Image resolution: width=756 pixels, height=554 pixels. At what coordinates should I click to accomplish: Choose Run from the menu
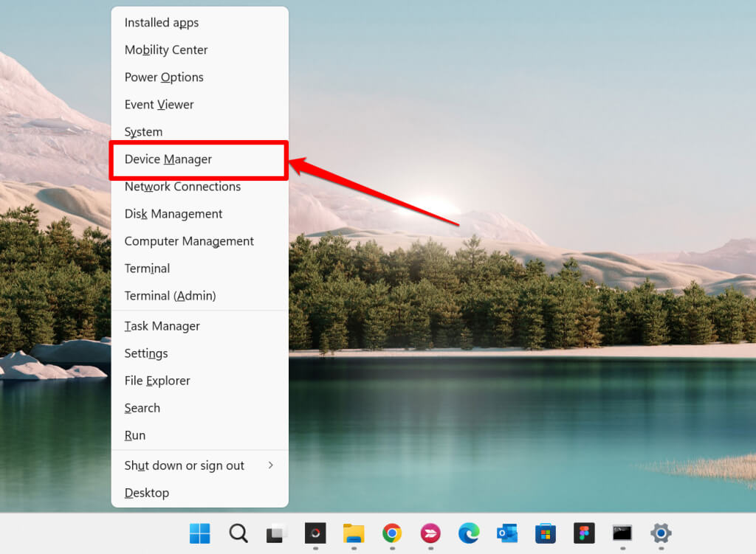(x=199, y=435)
